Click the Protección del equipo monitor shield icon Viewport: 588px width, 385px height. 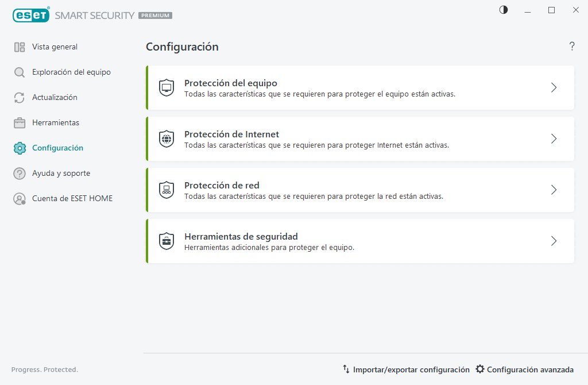[166, 87]
